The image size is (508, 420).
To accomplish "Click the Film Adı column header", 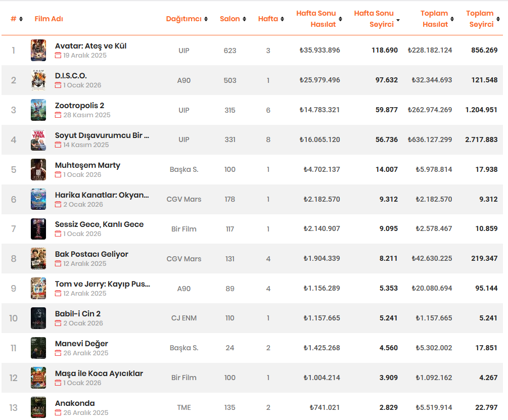I will click(x=49, y=19).
